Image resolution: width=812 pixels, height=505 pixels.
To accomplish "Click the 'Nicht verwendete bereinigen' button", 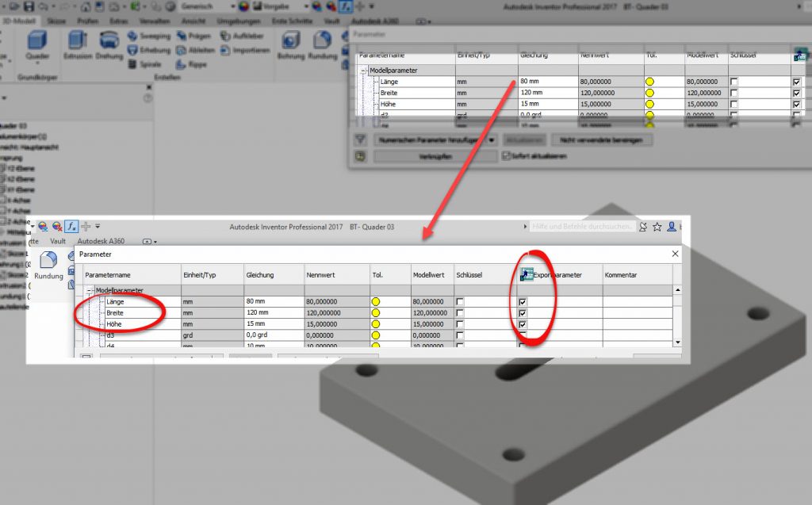I will [x=601, y=140].
